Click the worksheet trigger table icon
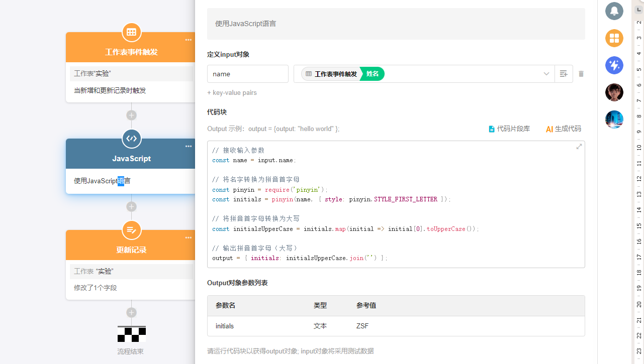 click(132, 32)
